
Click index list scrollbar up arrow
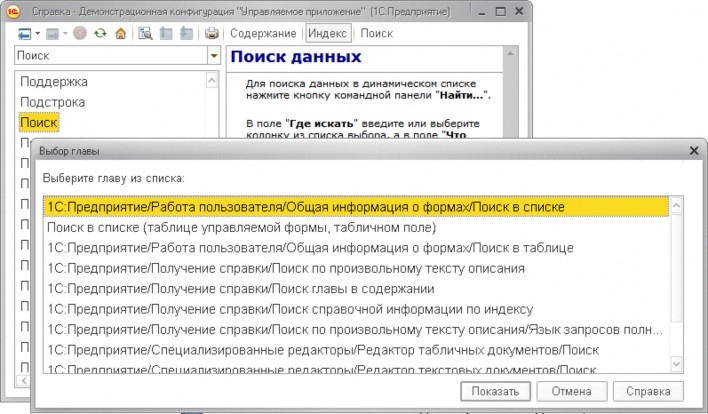[212, 81]
